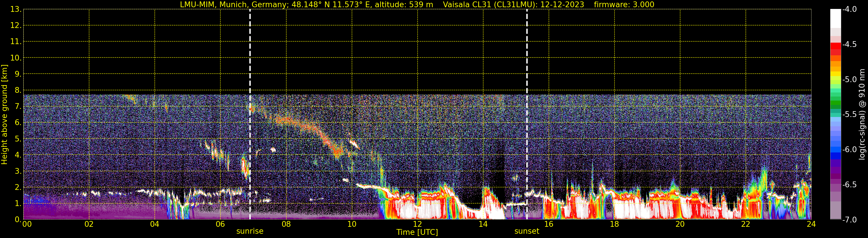Click the '13.' height axis tick label

tap(16, 10)
